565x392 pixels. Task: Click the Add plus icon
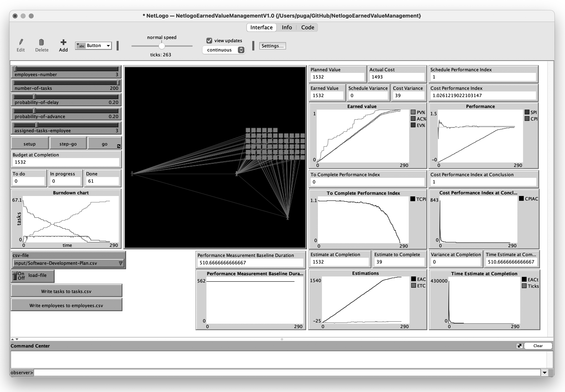pyautogui.click(x=63, y=42)
